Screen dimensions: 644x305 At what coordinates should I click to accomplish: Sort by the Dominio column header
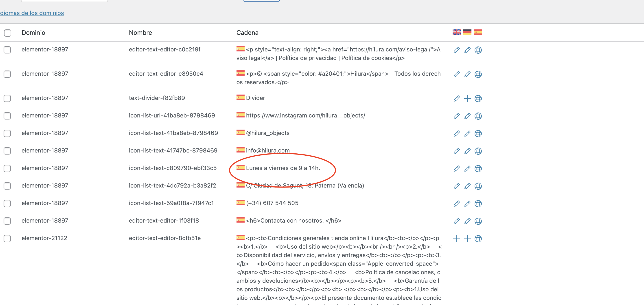point(33,33)
